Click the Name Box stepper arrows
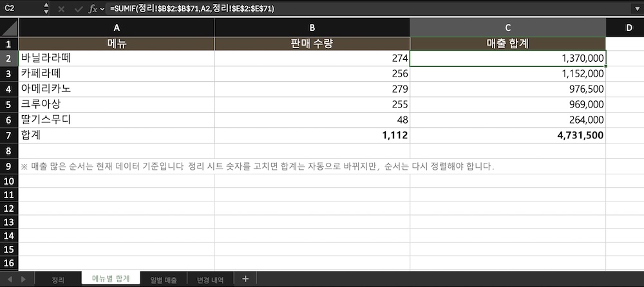The image size is (644, 287). (46, 8)
